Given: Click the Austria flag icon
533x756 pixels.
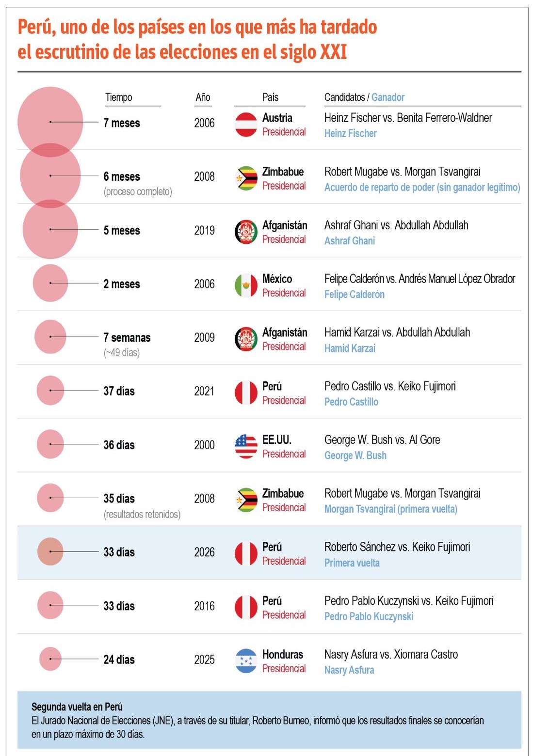Looking at the screenshot, I should 246,125.
